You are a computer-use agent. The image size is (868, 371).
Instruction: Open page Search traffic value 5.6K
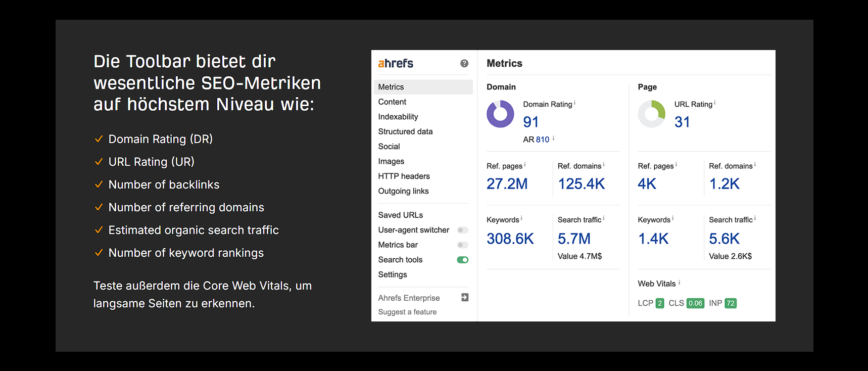coord(724,239)
